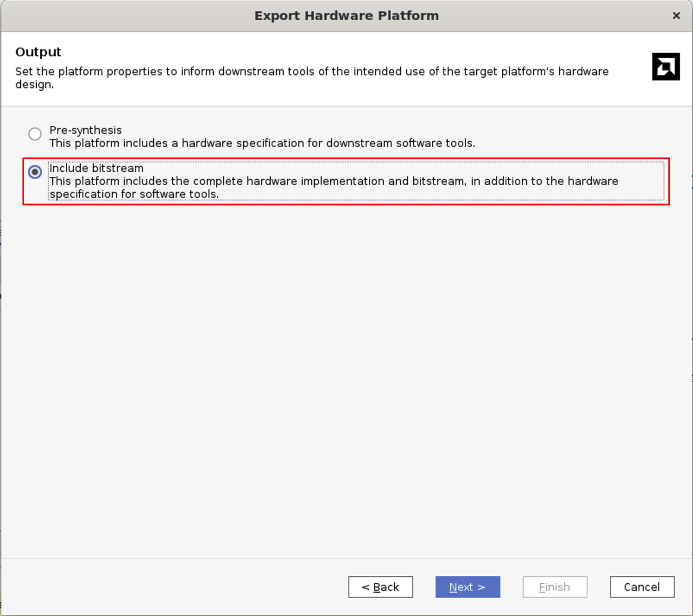Image resolution: width=693 pixels, height=616 pixels.
Task: Click the platform properties description text
Action: (x=311, y=78)
